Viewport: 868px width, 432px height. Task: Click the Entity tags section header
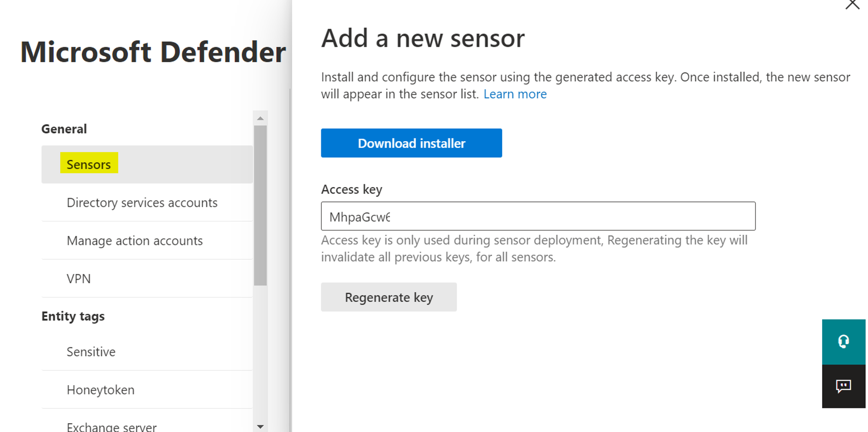[x=73, y=316]
